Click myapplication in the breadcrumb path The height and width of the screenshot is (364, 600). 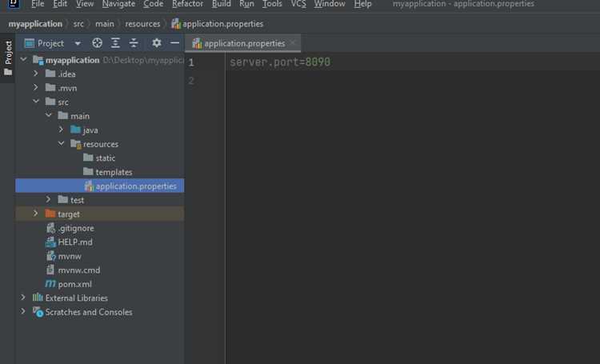[35, 24]
